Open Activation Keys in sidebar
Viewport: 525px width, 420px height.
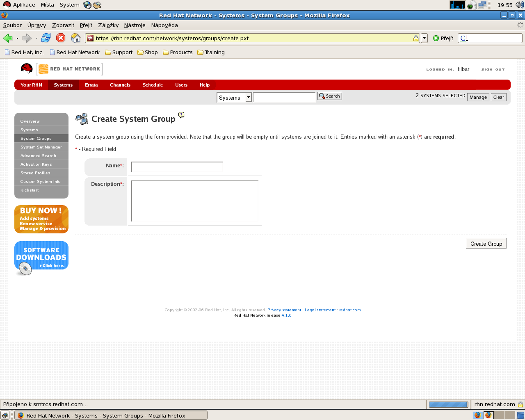(x=41, y=164)
